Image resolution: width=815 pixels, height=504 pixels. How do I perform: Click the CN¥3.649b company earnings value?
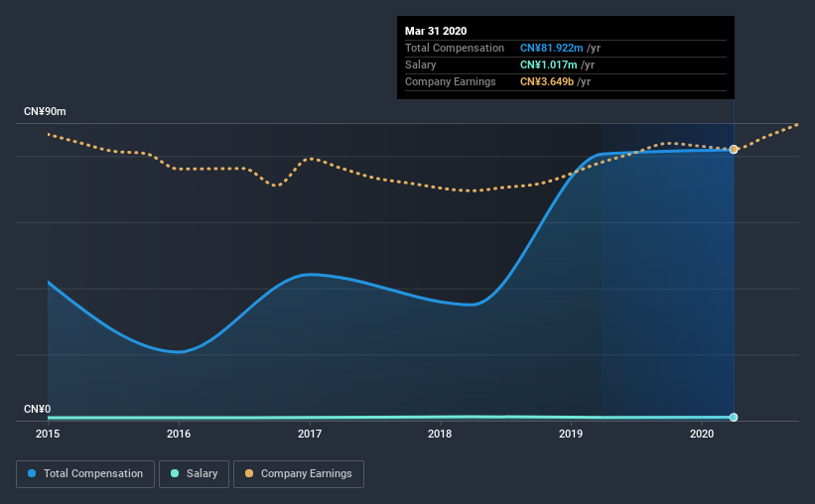tap(547, 81)
